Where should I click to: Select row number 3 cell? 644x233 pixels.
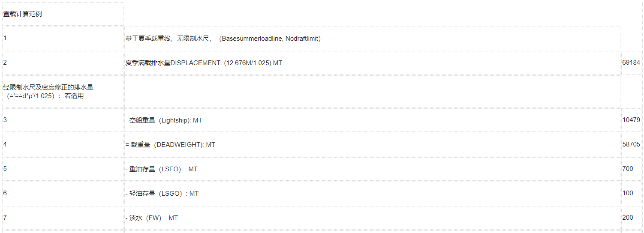point(63,120)
